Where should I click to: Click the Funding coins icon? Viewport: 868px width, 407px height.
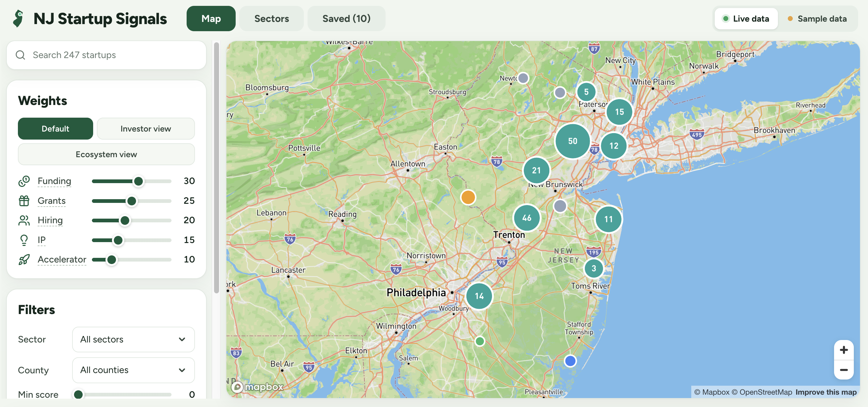[24, 181]
